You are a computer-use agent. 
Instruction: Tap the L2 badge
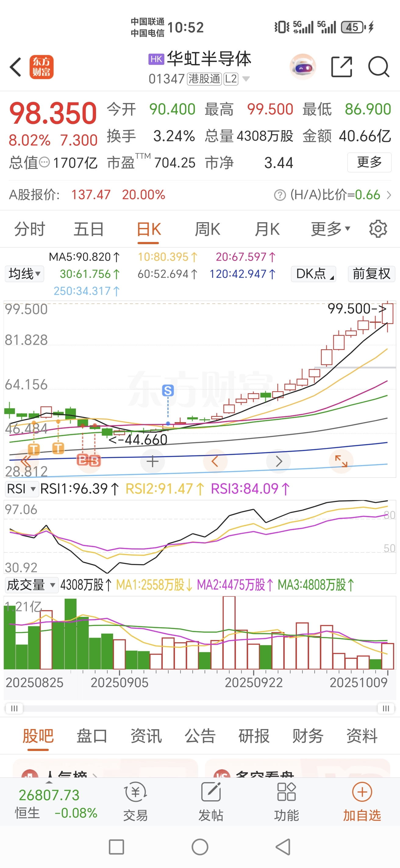[x=231, y=79]
